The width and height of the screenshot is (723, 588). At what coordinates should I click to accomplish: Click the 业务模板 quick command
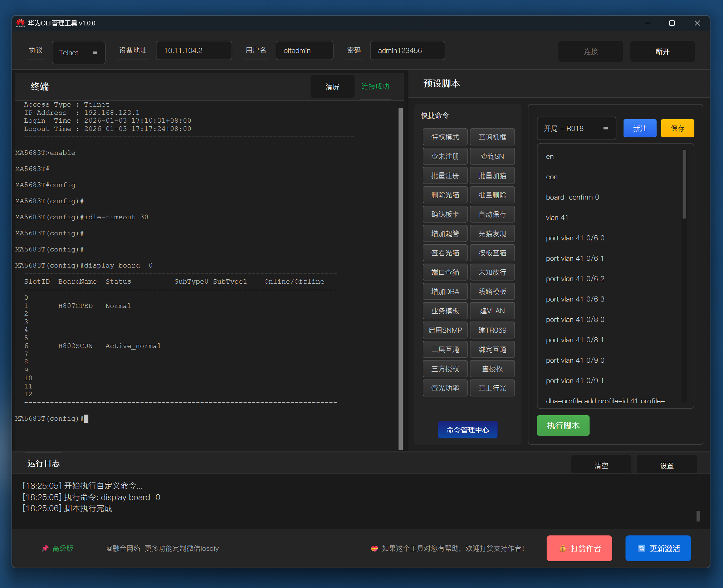[x=445, y=311]
